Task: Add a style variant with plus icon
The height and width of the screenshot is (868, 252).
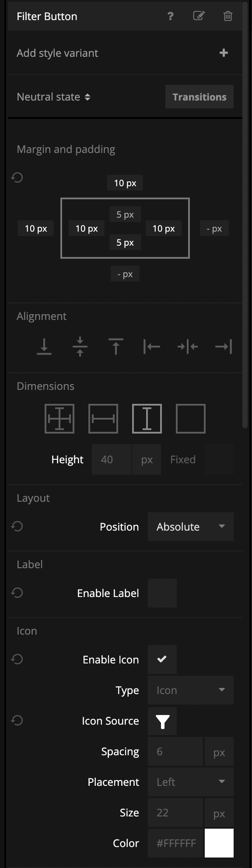Action: tap(224, 53)
